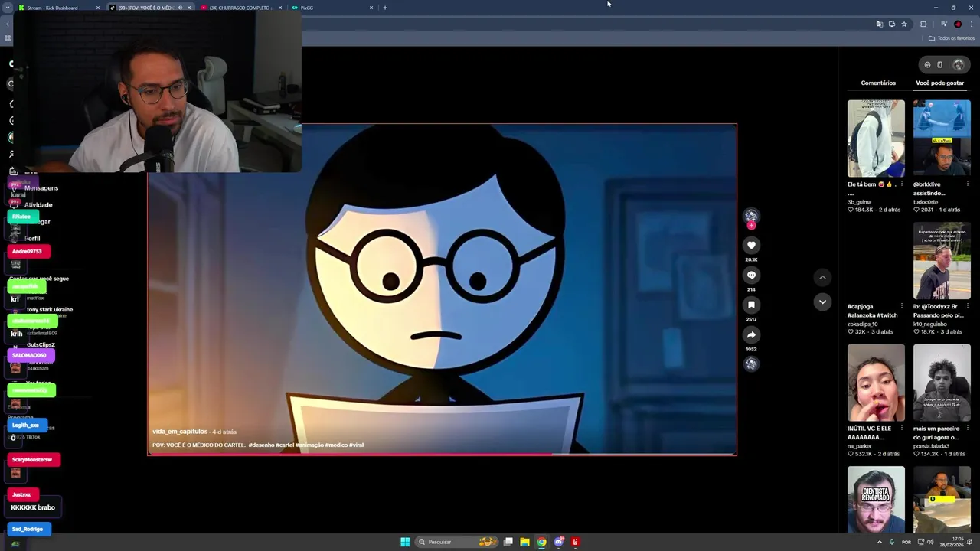This screenshot has height=551, width=980.
Task: Close the PixGG browser tab
Action: click(x=371, y=8)
